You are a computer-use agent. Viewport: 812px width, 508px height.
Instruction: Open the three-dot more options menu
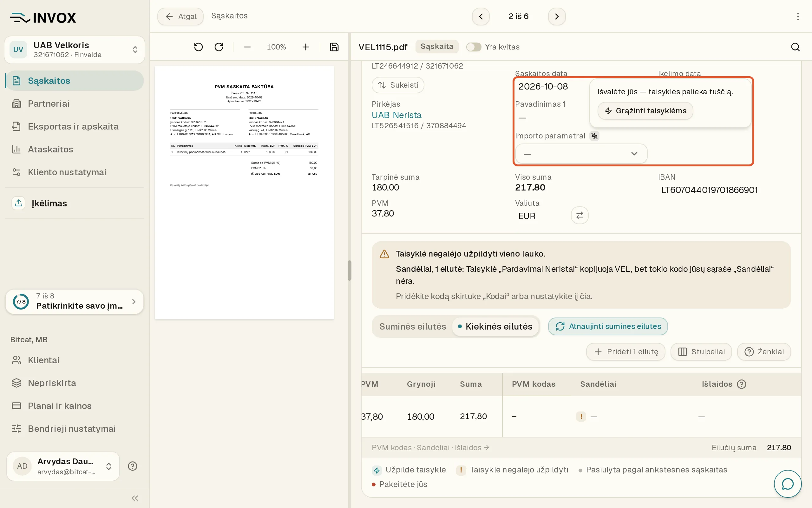798,16
